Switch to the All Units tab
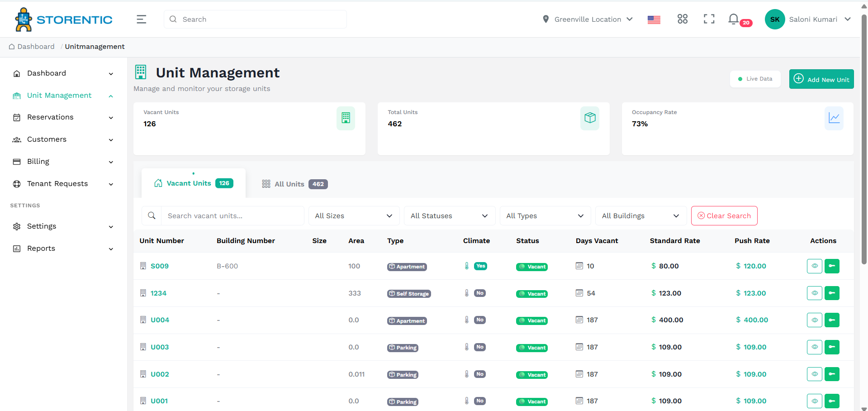This screenshot has height=411, width=868. (294, 184)
